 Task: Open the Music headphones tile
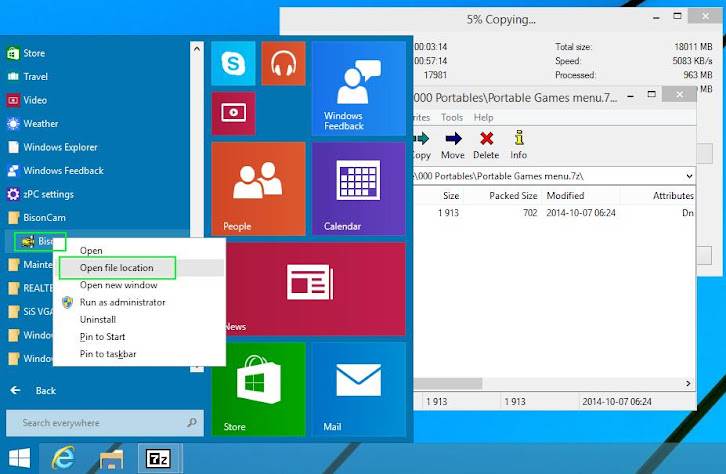pos(283,63)
